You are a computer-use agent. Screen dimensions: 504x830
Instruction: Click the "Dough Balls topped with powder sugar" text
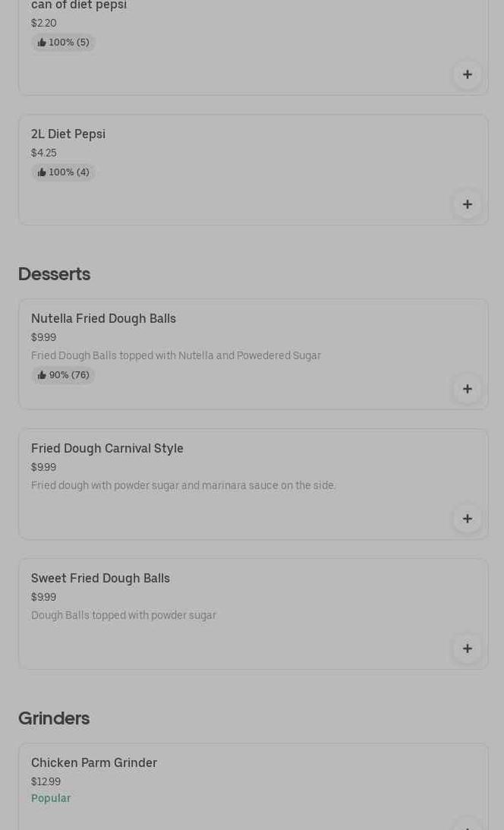pos(124,615)
